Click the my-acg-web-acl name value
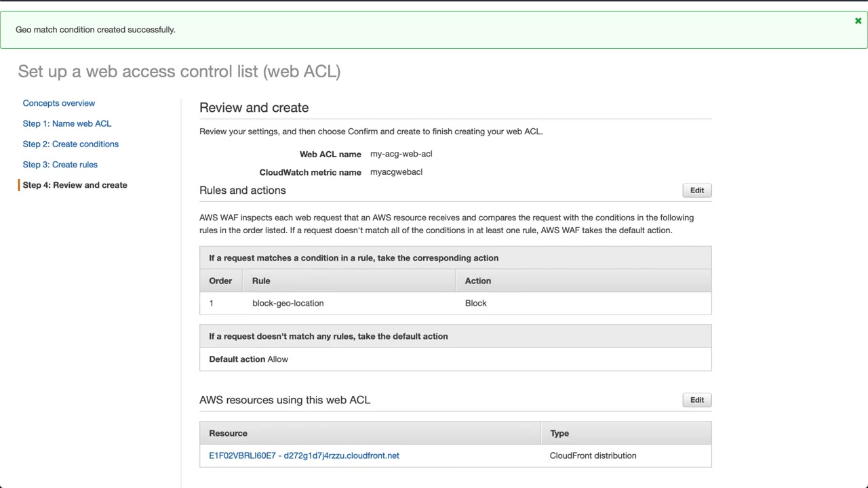Viewport: 868px width, 488px height. [x=401, y=154]
